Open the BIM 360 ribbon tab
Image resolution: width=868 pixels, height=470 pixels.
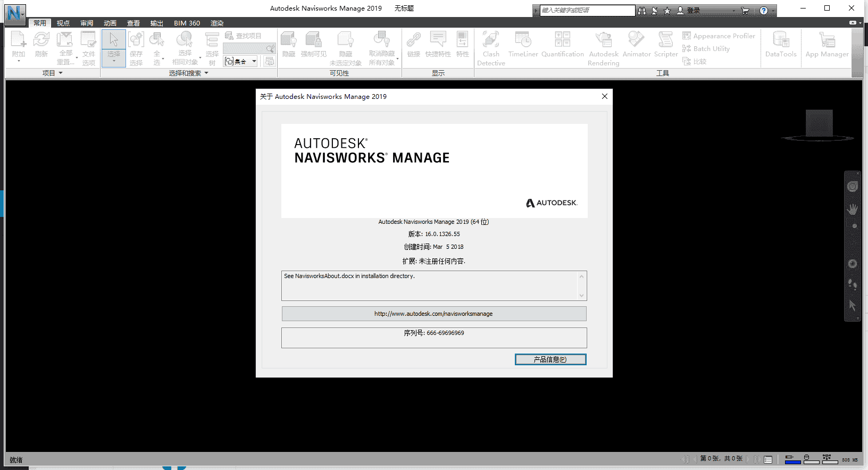187,23
